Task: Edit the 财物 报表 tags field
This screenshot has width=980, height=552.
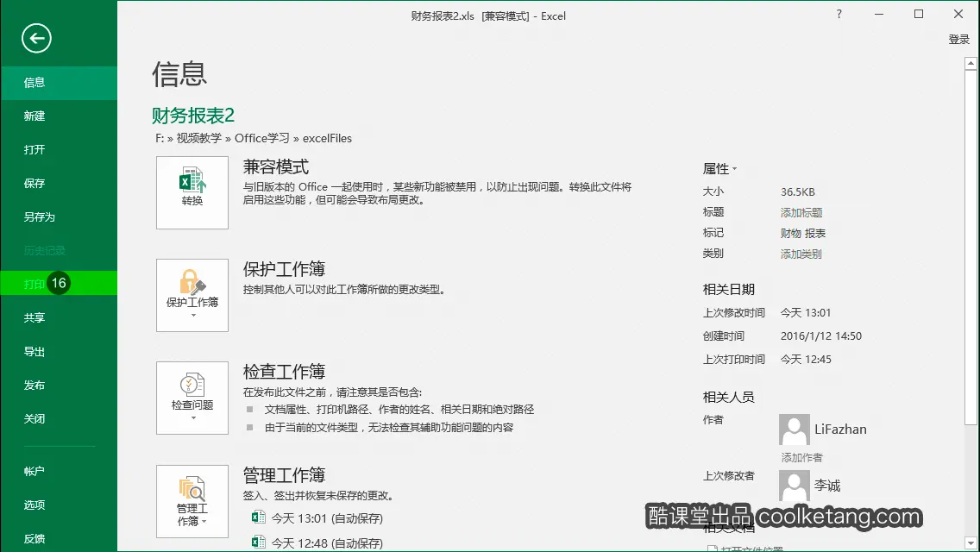Action: (x=803, y=233)
